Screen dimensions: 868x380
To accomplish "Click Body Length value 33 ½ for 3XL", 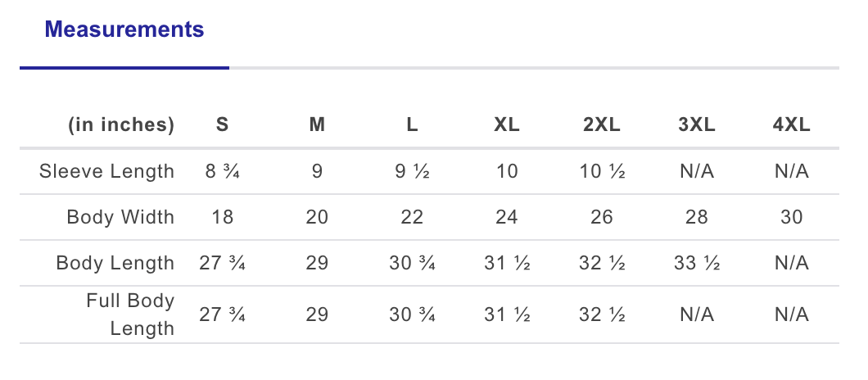I will click(x=697, y=263).
